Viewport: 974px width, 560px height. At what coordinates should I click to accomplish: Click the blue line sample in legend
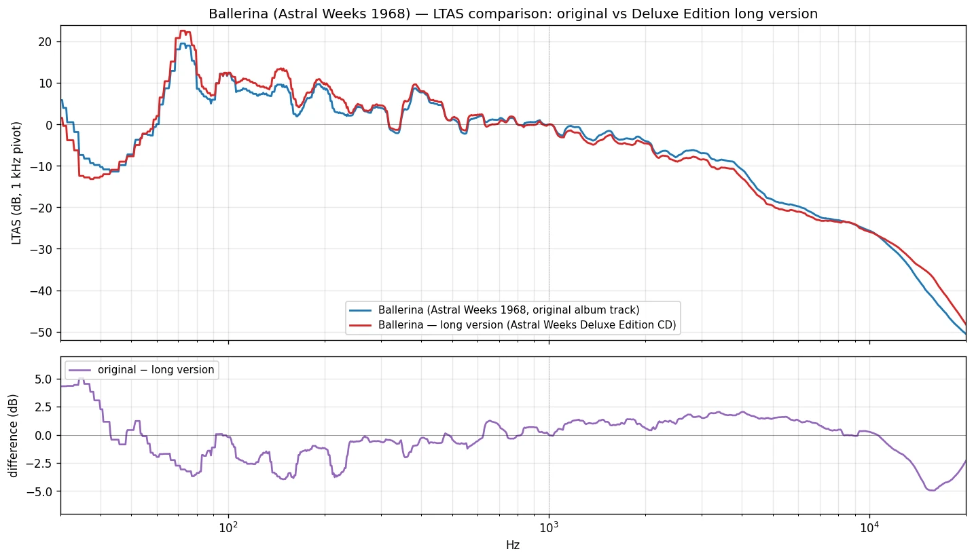pos(361,310)
